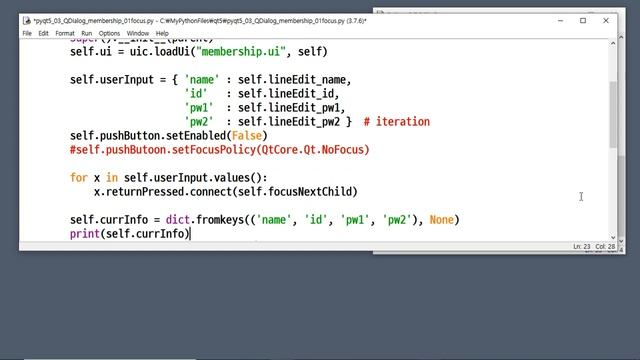
Task: Maximize the IDLE editor window
Action: tap(583, 20)
